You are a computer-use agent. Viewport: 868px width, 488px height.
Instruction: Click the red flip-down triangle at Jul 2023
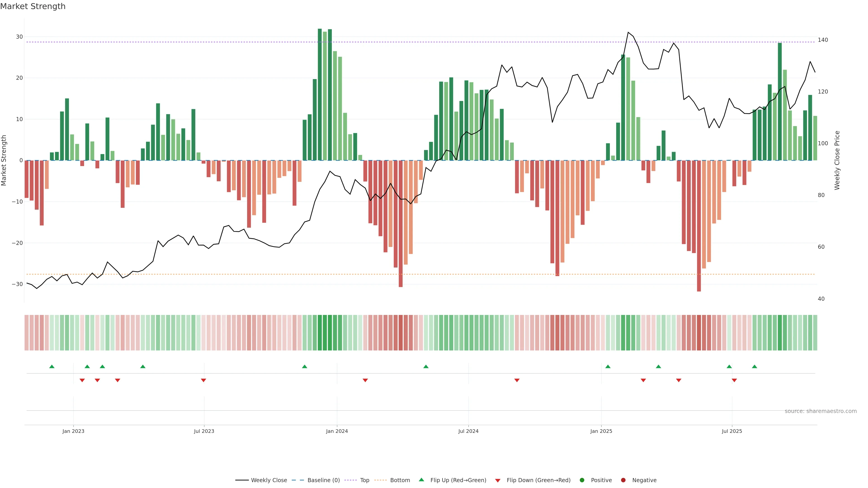pyautogui.click(x=203, y=380)
